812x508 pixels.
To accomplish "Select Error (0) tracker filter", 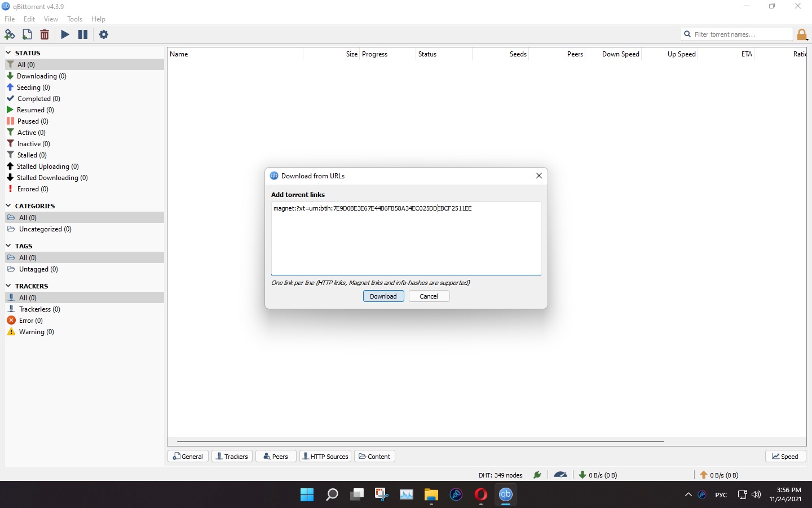I will [x=85, y=320].
